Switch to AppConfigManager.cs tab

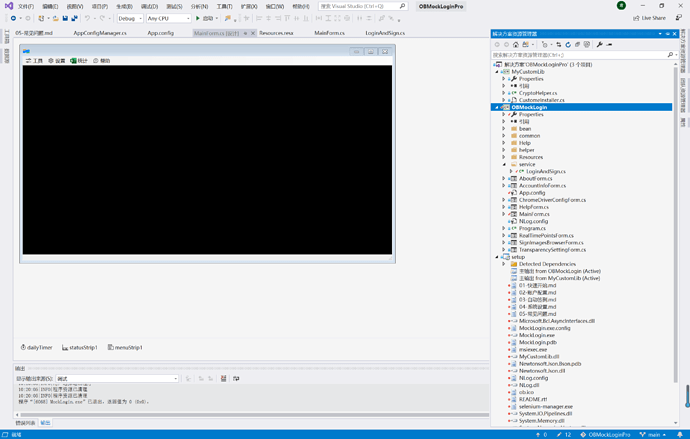pyautogui.click(x=100, y=33)
